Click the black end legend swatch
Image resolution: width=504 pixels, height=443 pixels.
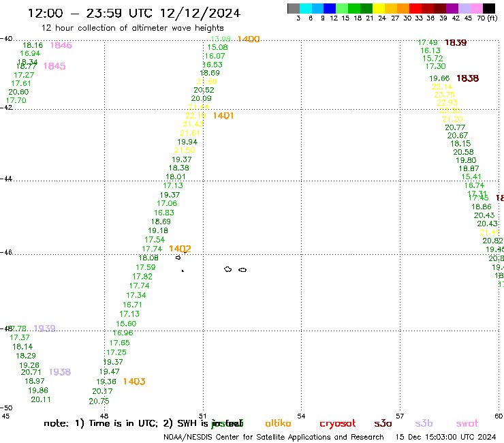489,8
